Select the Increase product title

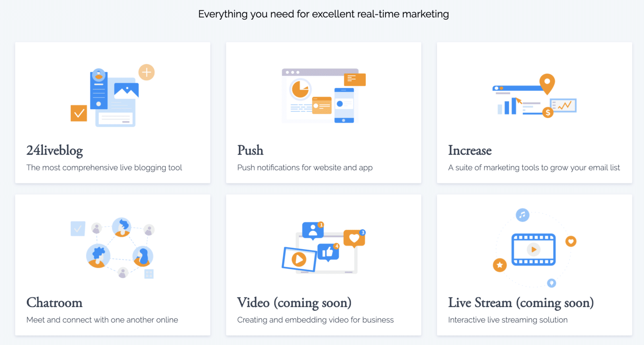coord(470,150)
